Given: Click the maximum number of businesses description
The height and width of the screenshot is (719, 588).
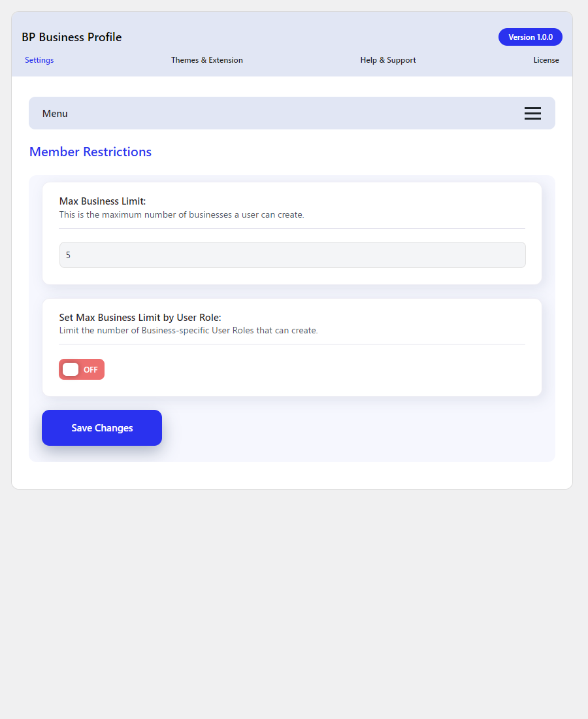Looking at the screenshot, I should pos(182,214).
